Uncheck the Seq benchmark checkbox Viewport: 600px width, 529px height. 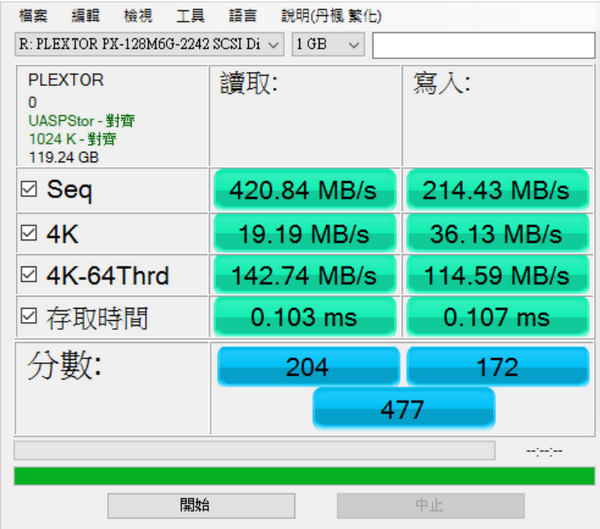29,189
